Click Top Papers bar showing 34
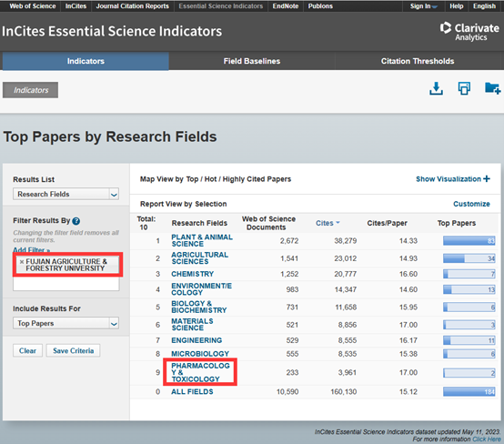Viewport: 504px width, 444px height. [x=469, y=258]
